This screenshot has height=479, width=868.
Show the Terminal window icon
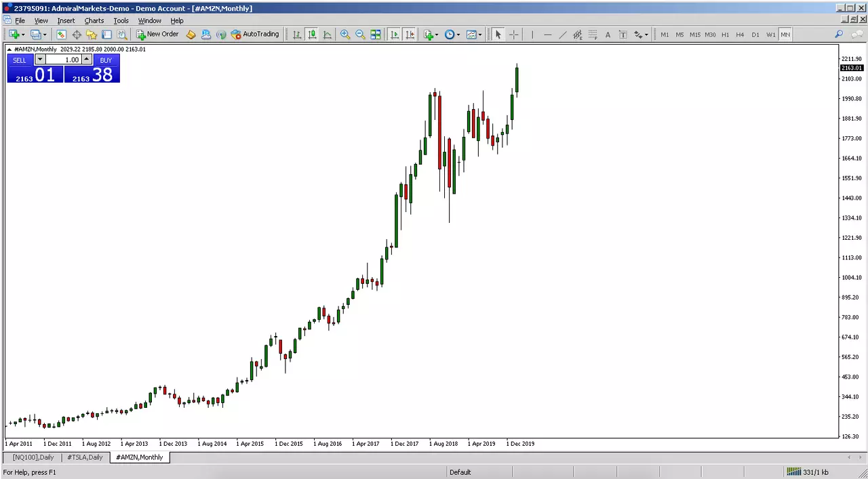(x=106, y=35)
